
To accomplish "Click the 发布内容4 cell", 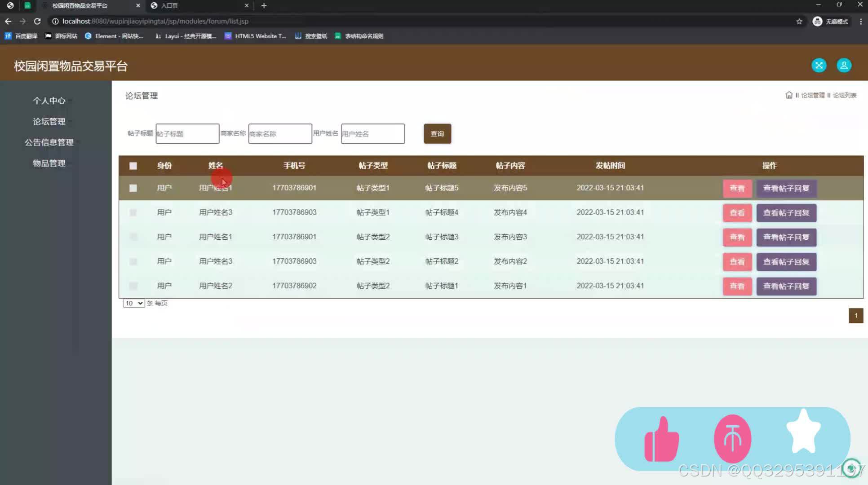I will point(510,212).
